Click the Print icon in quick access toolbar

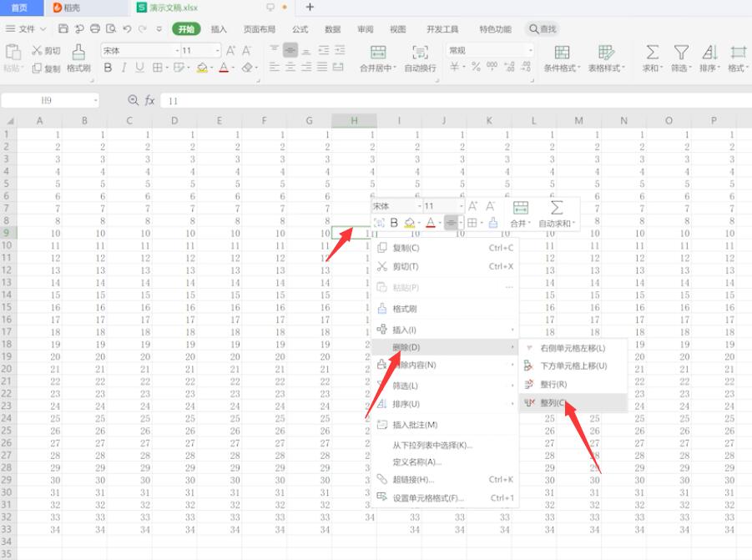[95, 28]
